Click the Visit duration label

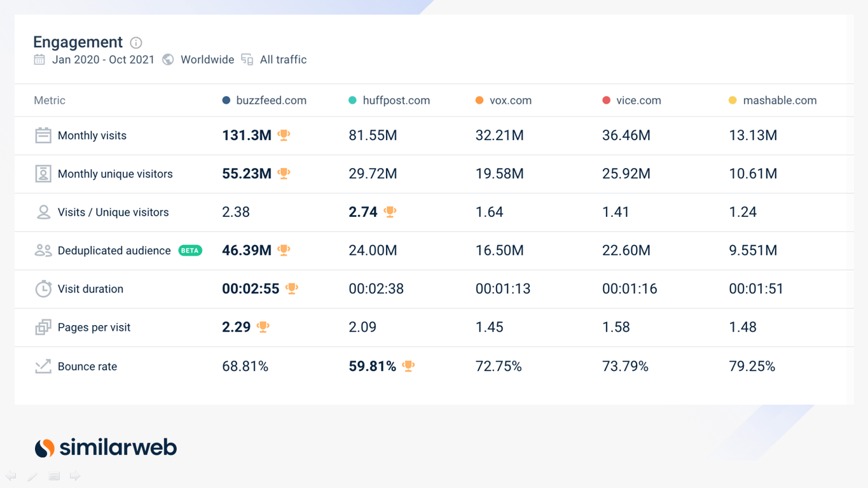click(90, 289)
